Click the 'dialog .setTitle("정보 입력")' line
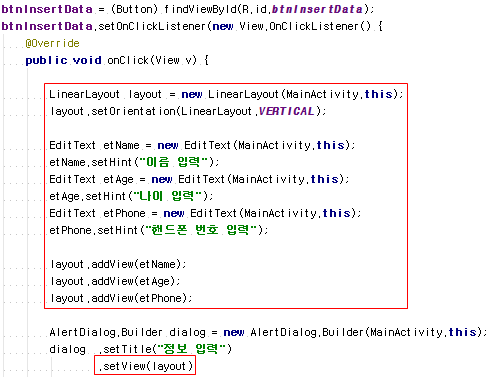This screenshot has height=377, width=488. pyautogui.click(x=140, y=349)
